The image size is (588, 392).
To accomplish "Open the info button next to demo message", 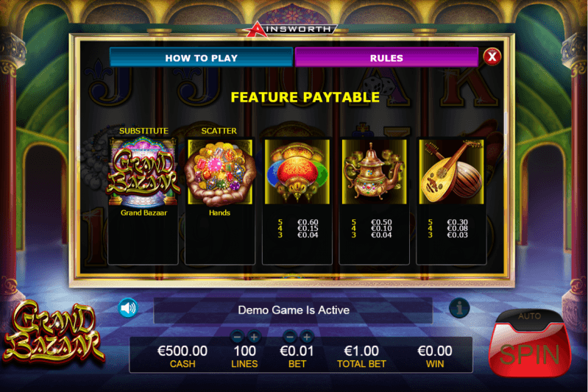I will (459, 308).
